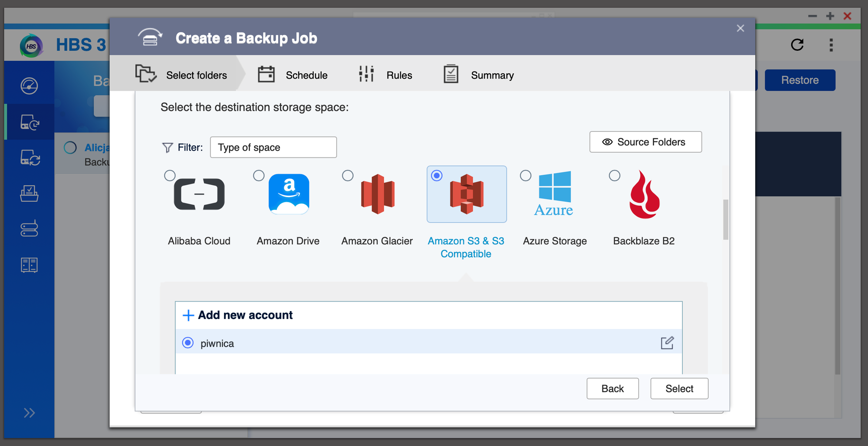Select Alibaba Cloud radio button
The image size is (868, 446).
tap(170, 175)
